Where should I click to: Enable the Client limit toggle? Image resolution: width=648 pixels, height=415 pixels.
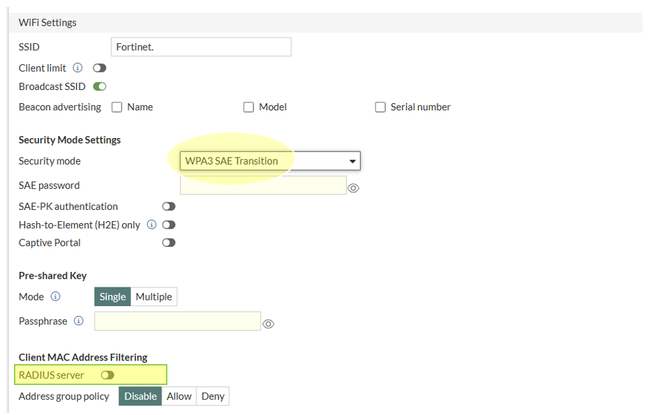[x=99, y=67]
